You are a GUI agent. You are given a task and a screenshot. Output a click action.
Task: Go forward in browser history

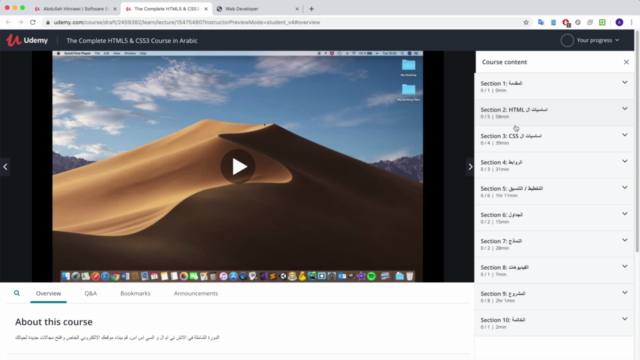[x=20, y=22]
